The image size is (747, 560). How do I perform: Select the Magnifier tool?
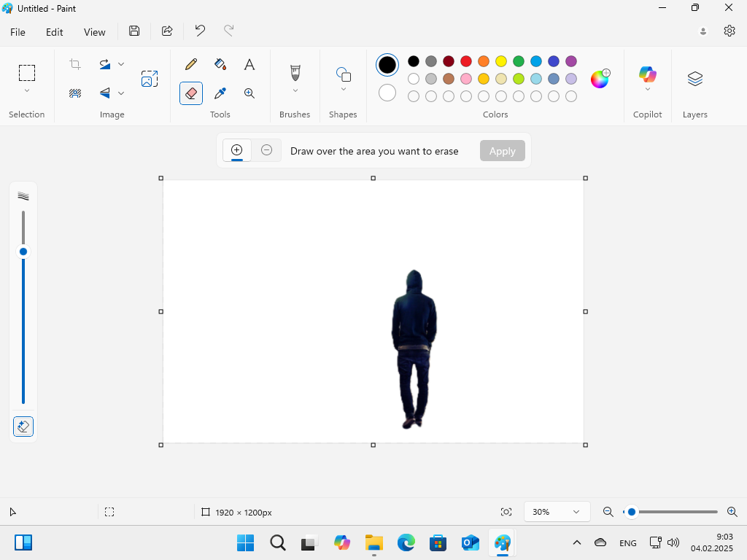[249, 93]
